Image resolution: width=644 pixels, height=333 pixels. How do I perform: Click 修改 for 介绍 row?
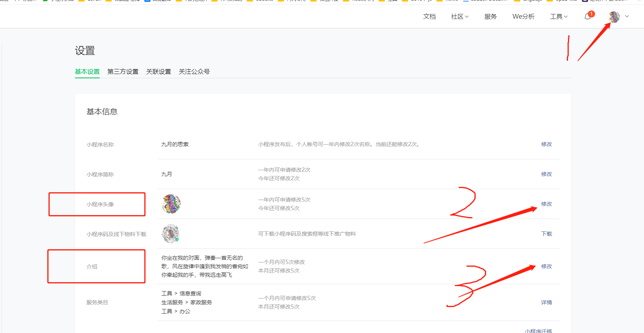pos(547,266)
